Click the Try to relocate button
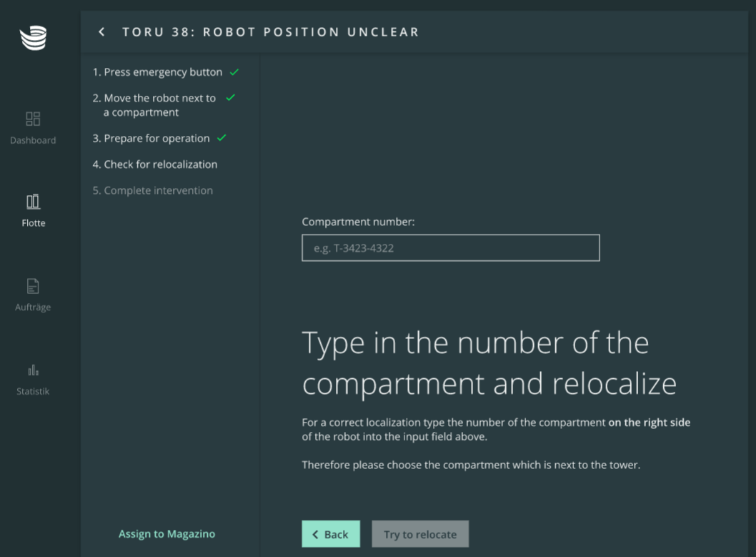Viewport: 756px width, 557px height. tap(420, 534)
